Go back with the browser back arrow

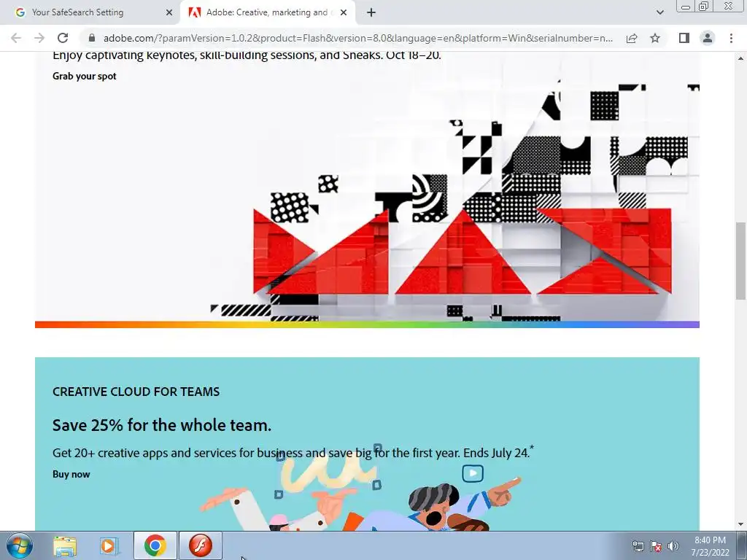pos(16,38)
